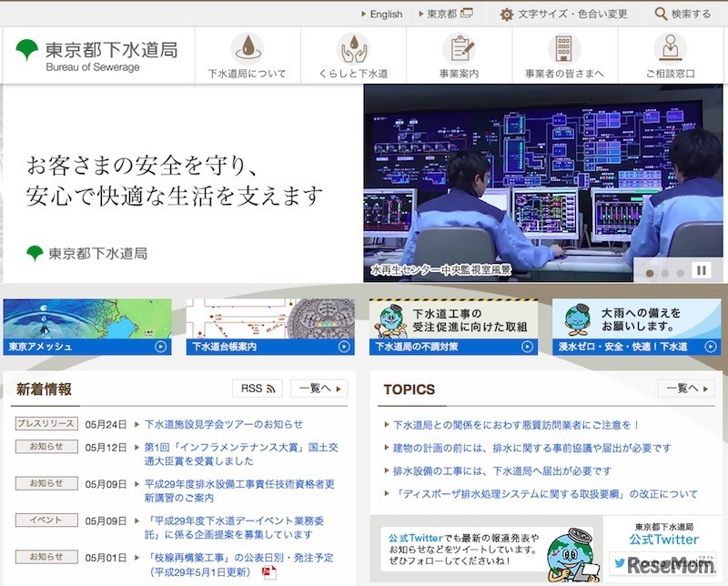
Task: Click the 検索する magnifier icon
Action: tap(662, 13)
